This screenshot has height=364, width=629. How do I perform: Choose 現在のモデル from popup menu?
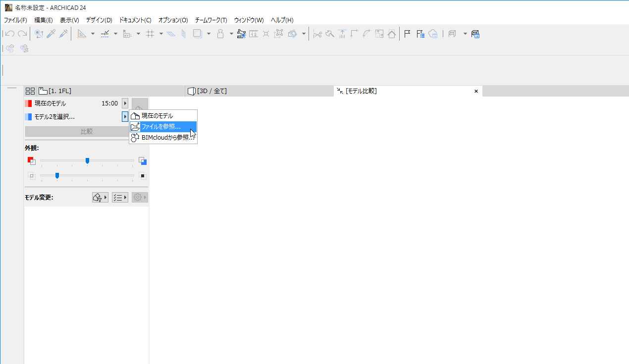click(x=163, y=116)
